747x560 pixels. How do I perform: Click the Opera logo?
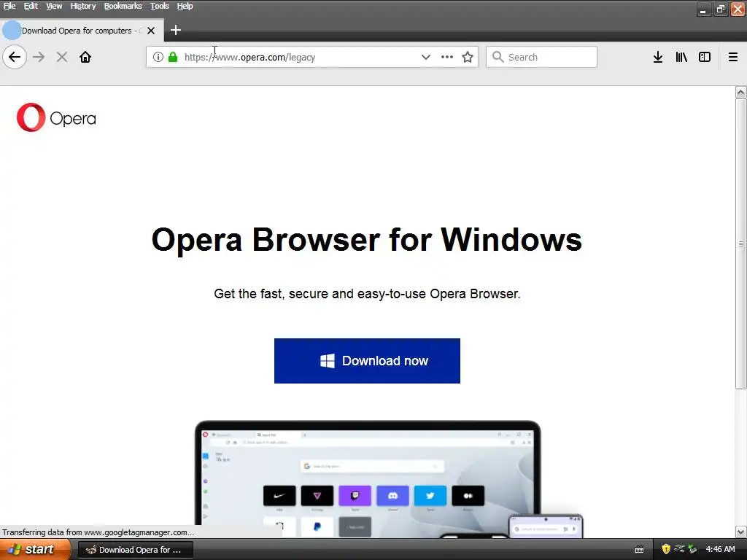56,117
